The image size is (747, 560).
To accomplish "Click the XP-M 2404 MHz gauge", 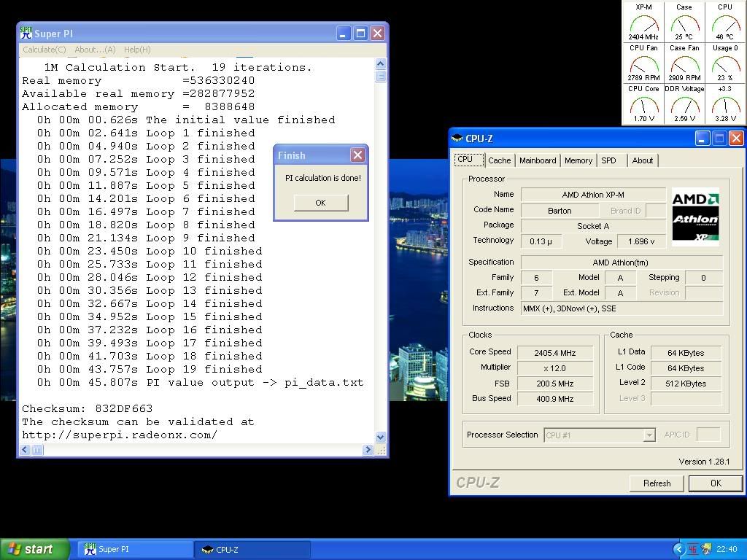I will tap(643, 22).
